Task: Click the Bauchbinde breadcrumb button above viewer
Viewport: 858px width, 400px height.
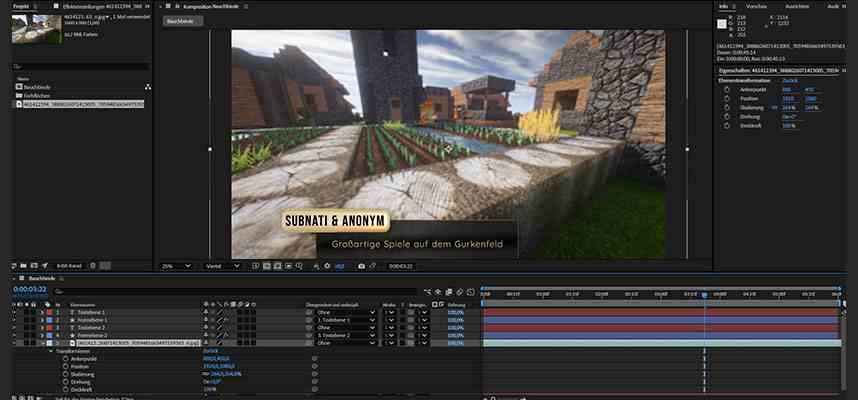Action: (x=183, y=21)
